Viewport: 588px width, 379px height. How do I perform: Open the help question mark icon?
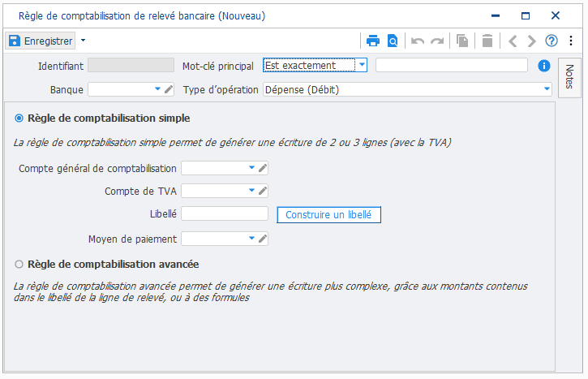click(552, 41)
